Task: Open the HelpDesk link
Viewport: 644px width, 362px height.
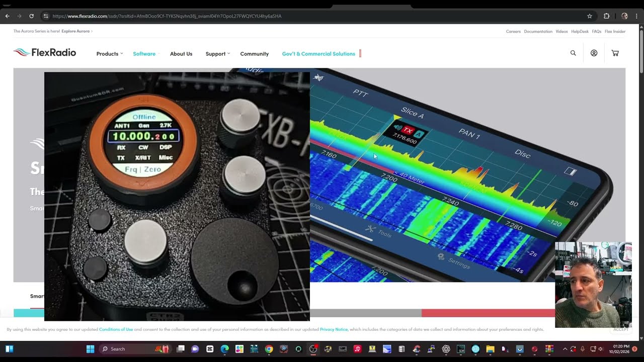Action: (580, 31)
